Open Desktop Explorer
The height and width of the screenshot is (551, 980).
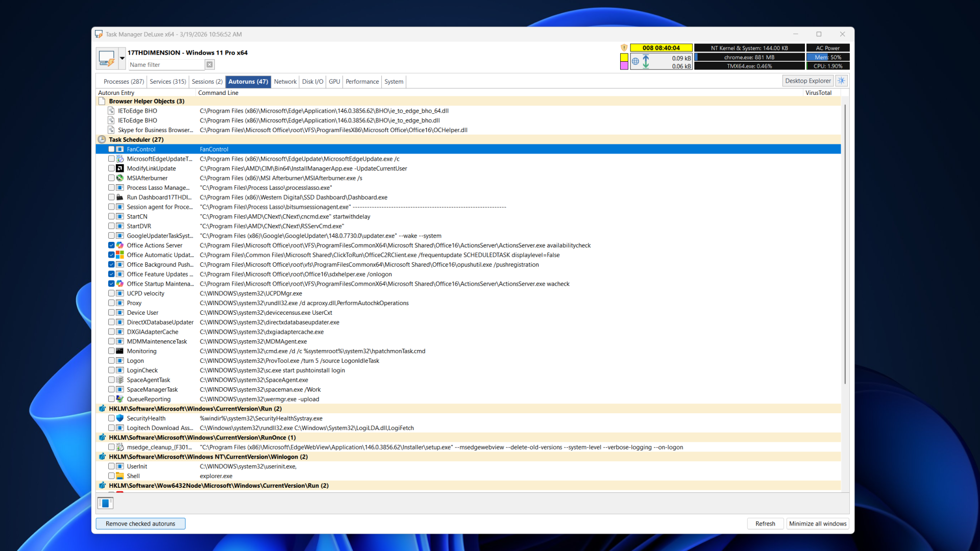point(807,81)
